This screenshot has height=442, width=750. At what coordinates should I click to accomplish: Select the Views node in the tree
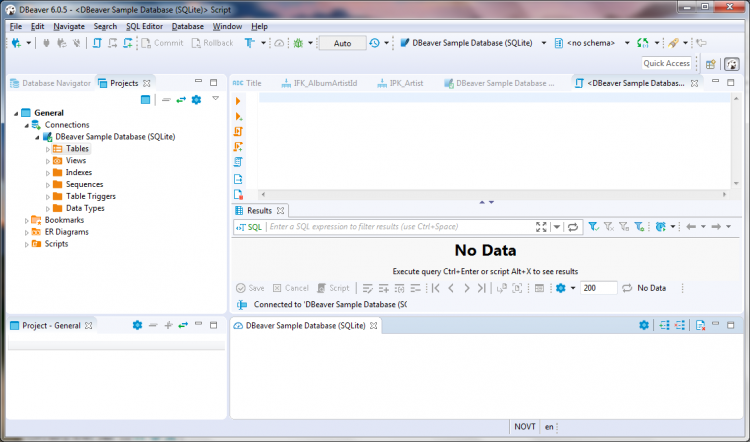[x=76, y=160]
